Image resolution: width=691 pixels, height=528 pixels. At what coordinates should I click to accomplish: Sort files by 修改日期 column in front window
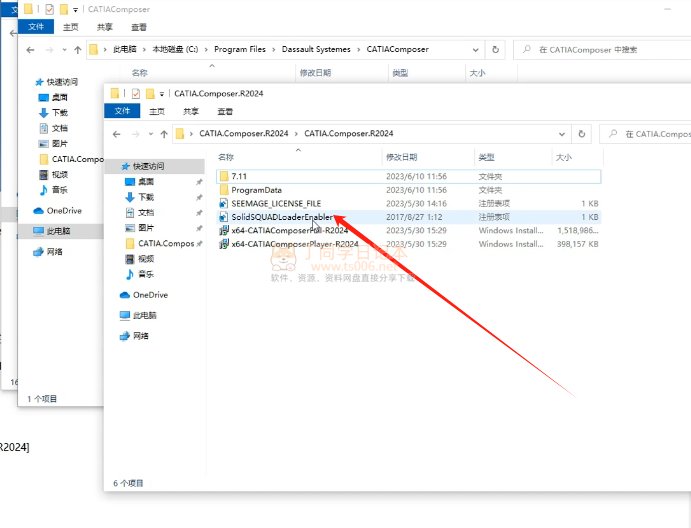[401, 157]
